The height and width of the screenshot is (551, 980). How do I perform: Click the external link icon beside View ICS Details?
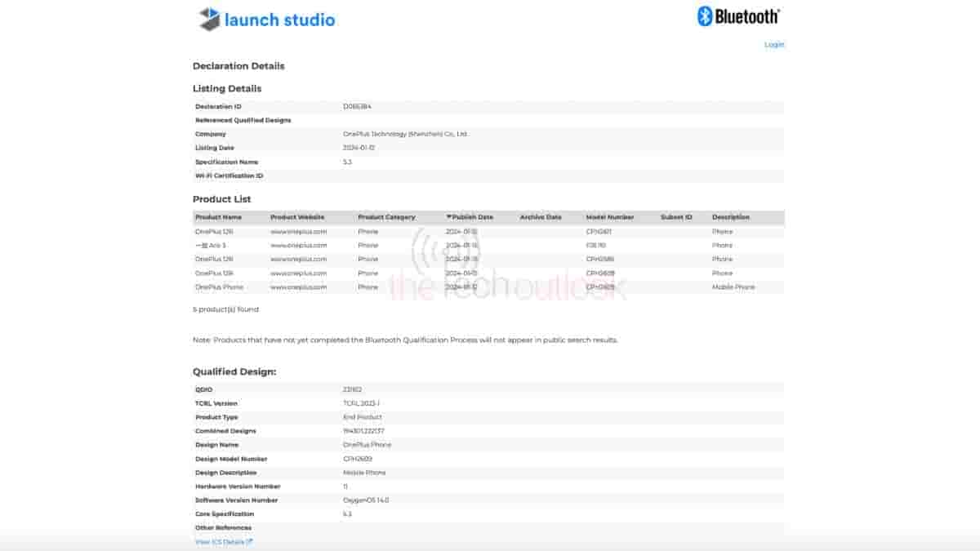click(x=249, y=542)
